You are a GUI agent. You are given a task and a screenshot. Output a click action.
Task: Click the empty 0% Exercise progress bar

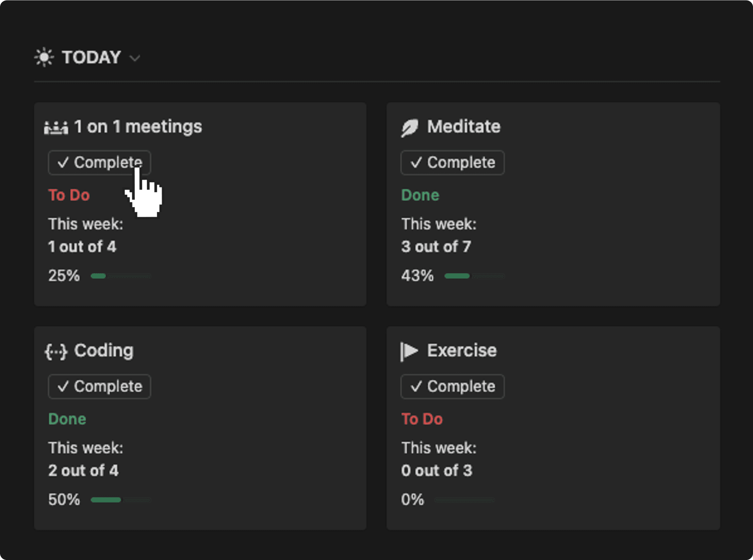pyautogui.click(x=464, y=500)
